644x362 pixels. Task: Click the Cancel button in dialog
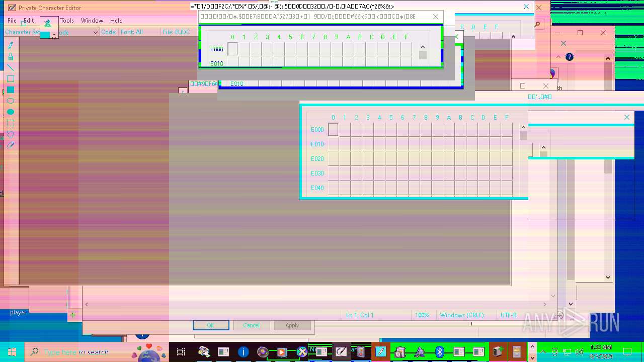click(251, 325)
